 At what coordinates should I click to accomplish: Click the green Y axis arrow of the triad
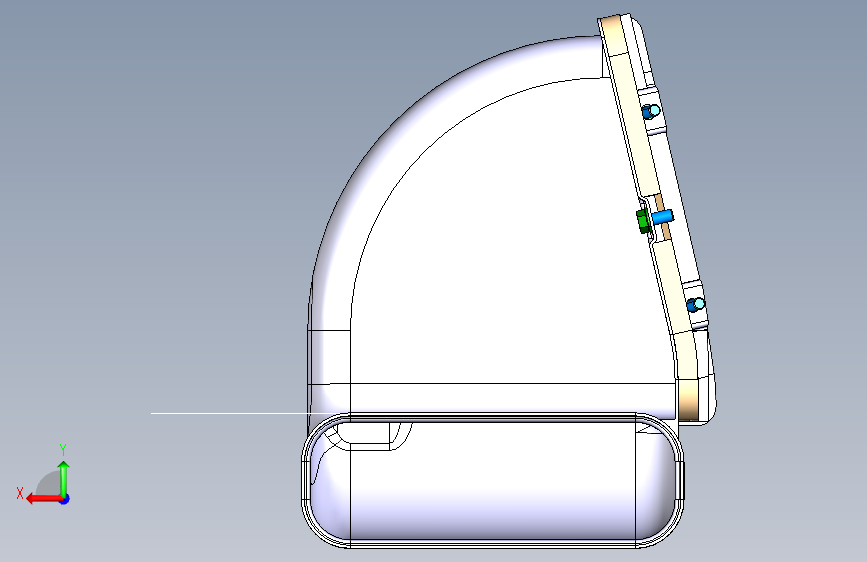(x=64, y=478)
